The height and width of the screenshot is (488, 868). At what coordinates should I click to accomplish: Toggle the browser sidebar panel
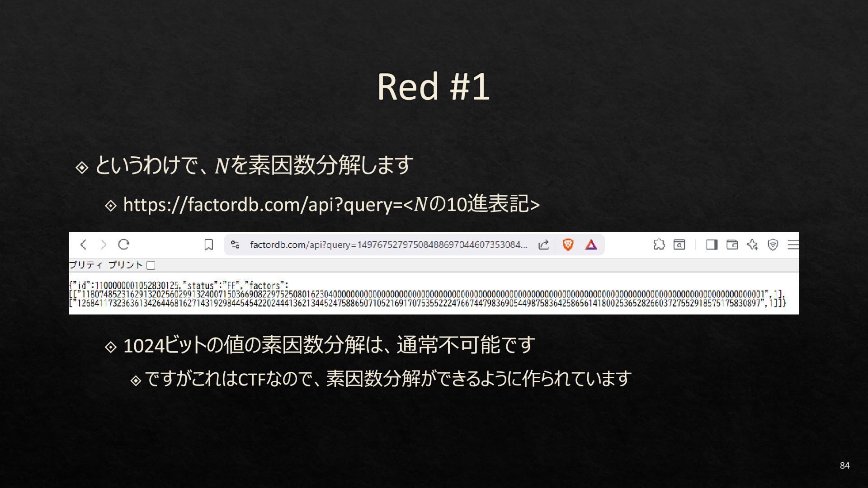click(712, 244)
